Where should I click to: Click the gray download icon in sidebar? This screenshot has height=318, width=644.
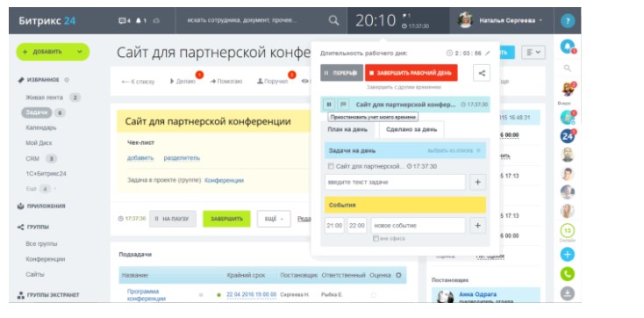click(x=567, y=293)
